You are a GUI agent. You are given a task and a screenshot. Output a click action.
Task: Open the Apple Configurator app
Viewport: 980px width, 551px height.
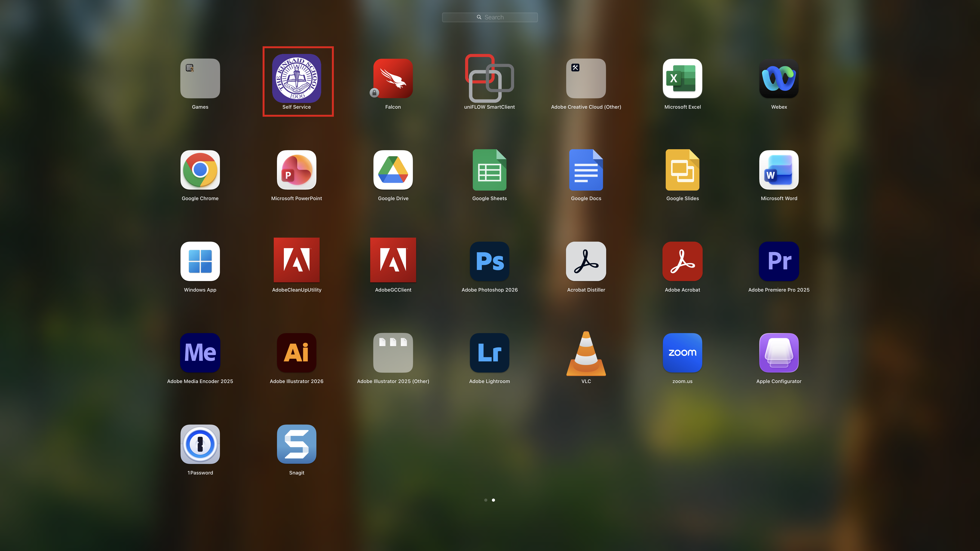(x=779, y=353)
